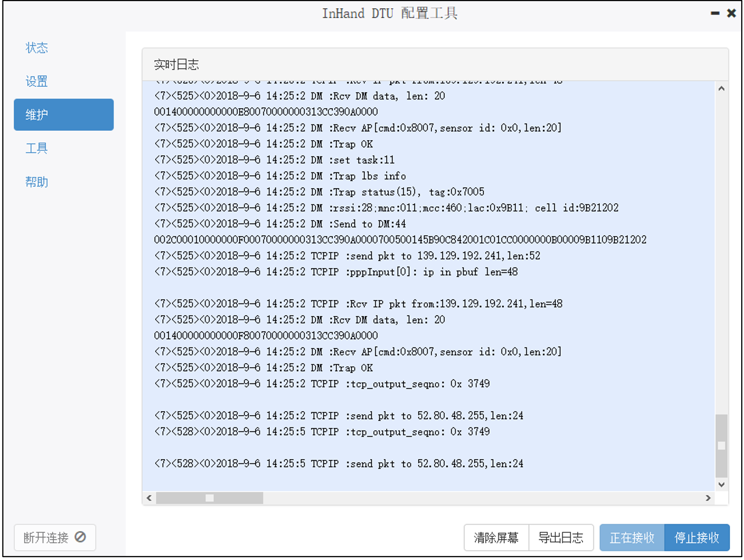
Task: Click the 实时日志 panel header
Action: click(435, 64)
